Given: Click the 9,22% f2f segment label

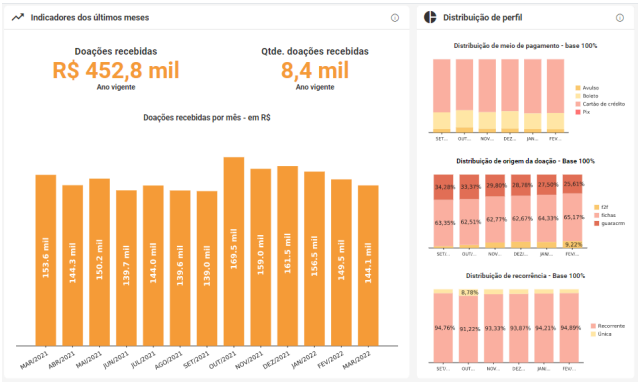Looking at the screenshot, I should 573,244.
